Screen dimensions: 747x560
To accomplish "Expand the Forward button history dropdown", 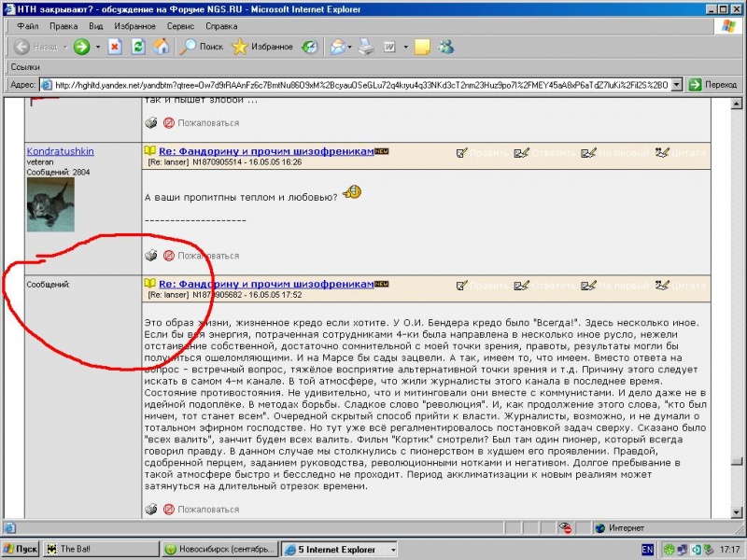I will pyautogui.click(x=97, y=47).
